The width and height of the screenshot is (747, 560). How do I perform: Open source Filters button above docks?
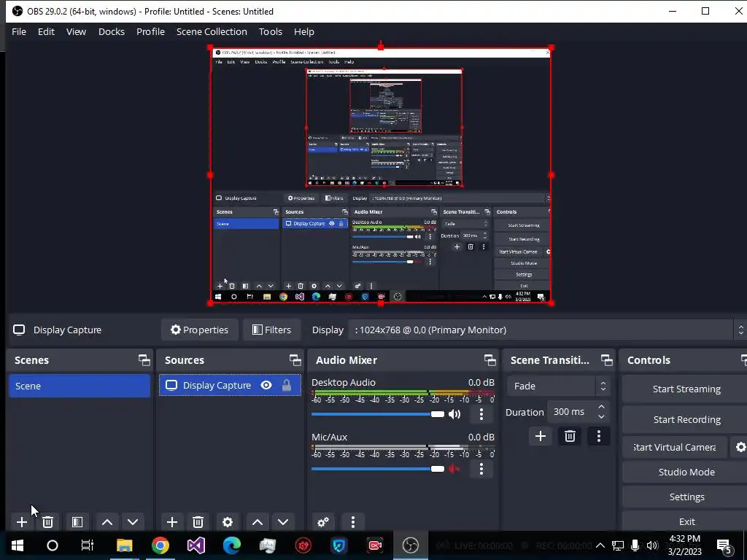(x=271, y=330)
